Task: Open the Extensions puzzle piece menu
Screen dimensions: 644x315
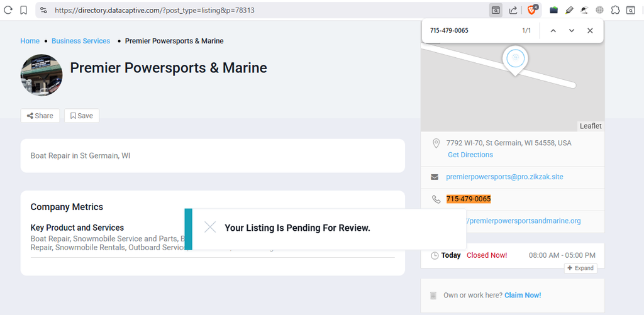Action: pyautogui.click(x=615, y=10)
